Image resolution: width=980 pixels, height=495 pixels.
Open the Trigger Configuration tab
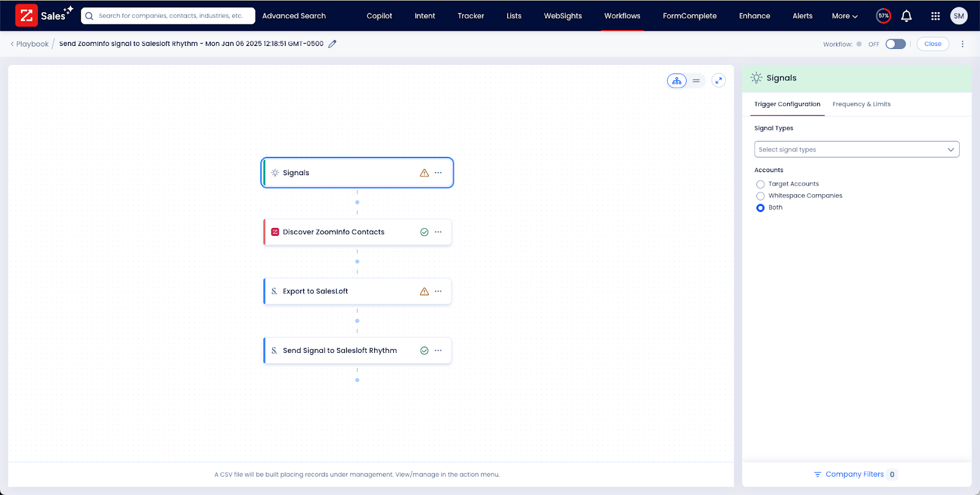(x=787, y=104)
